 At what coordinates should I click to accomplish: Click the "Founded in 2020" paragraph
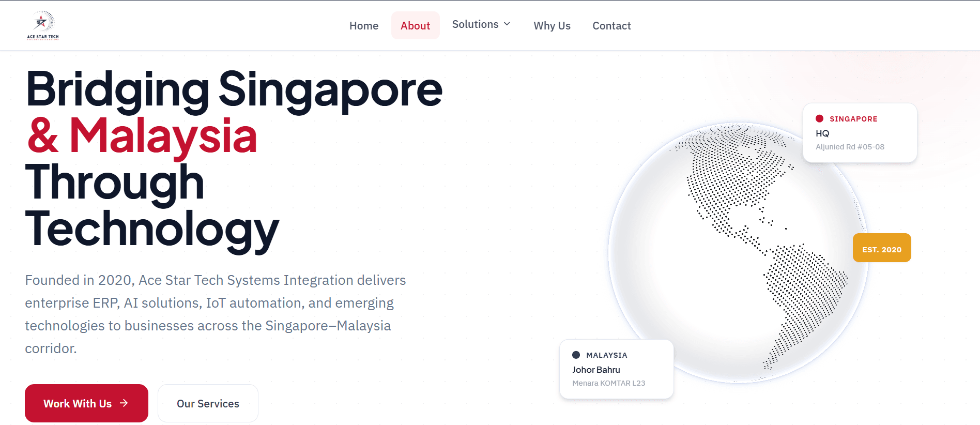216,314
